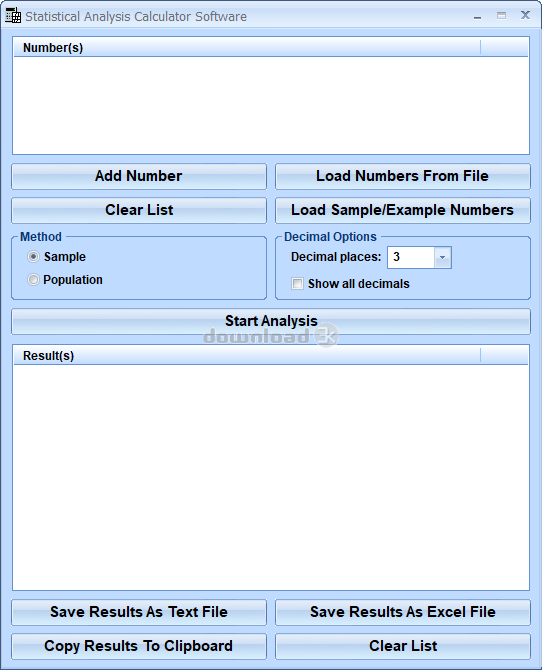Add Number to the list
Screen dimensions: 542x670
139,176
